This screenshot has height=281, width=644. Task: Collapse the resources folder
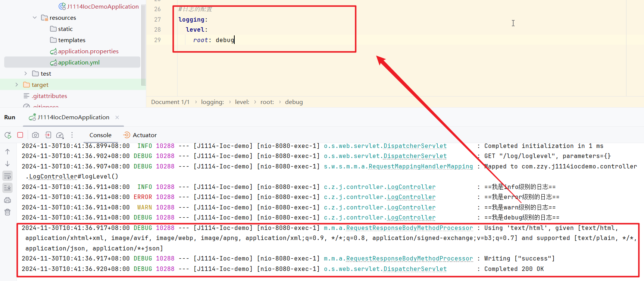click(x=35, y=18)
